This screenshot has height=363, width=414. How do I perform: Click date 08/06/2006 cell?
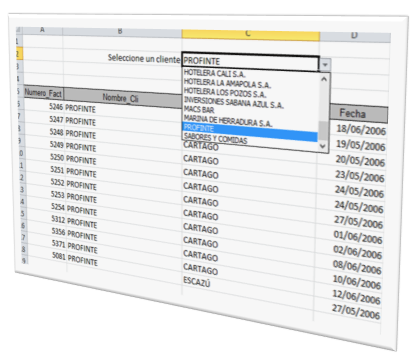[357, 267]
